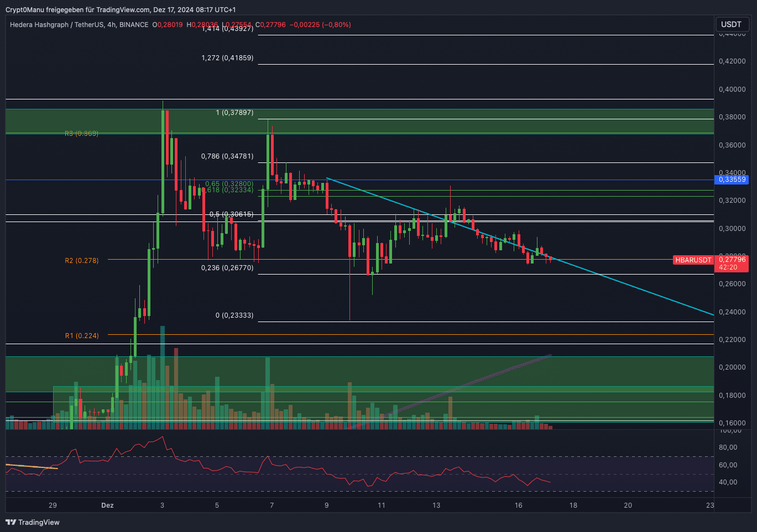Click the 0,16000 price axis label
The height and width of the screenshot is (532, 757).
tap(732, 423)
